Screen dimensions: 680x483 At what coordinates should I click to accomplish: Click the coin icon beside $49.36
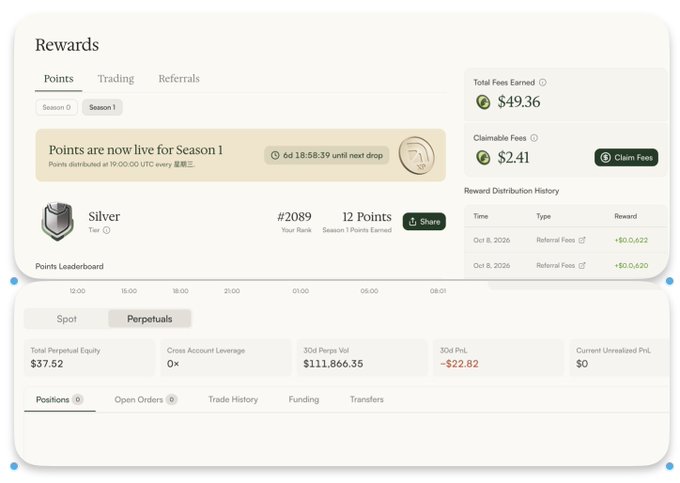pos(483,102)
